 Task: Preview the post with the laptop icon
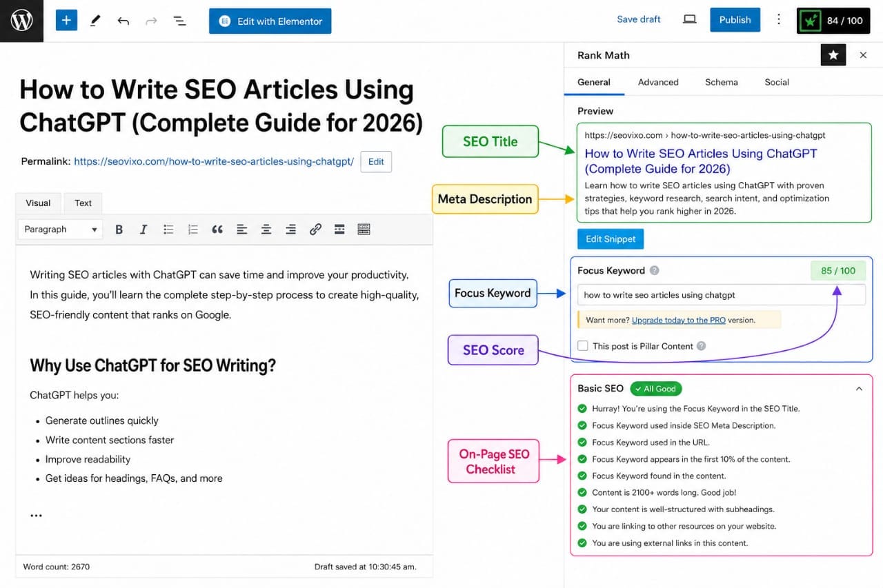coord(689,19)
